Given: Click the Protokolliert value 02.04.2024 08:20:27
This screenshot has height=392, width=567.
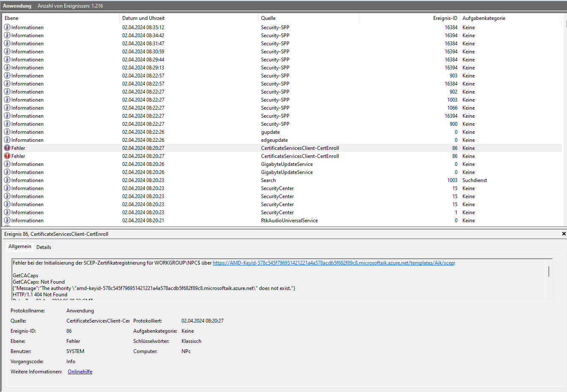Looking at the screenshot, I should (202, 321).
